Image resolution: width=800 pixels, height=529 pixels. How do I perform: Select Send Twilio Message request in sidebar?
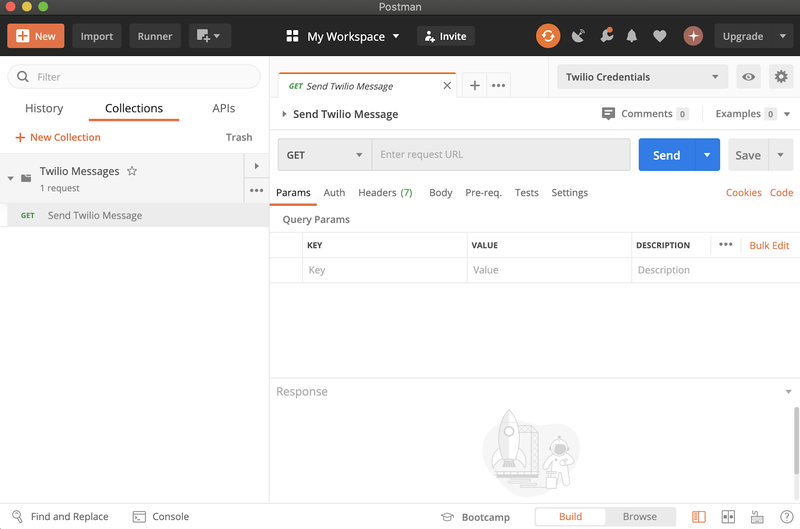95,215
